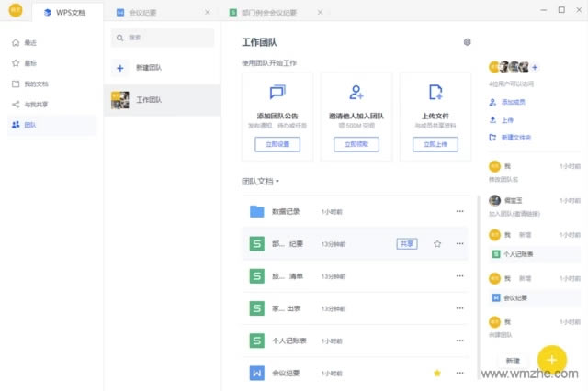Click the 添加团队公告 announcement icon
588x391 pixels.
click(277, 92)
